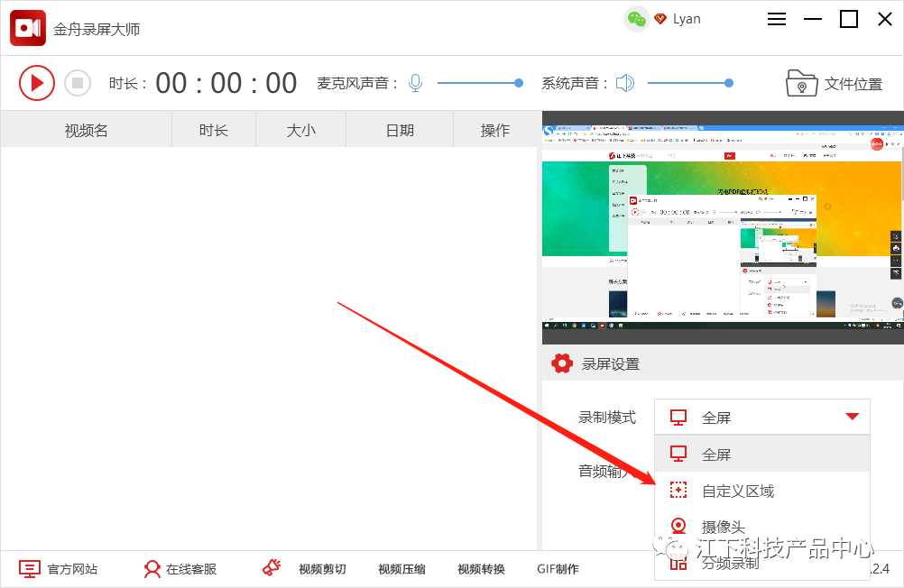The width and height of the screenshot is (904, 588).
Task: Sort by 视频名 column header
Action: [86, 130]
